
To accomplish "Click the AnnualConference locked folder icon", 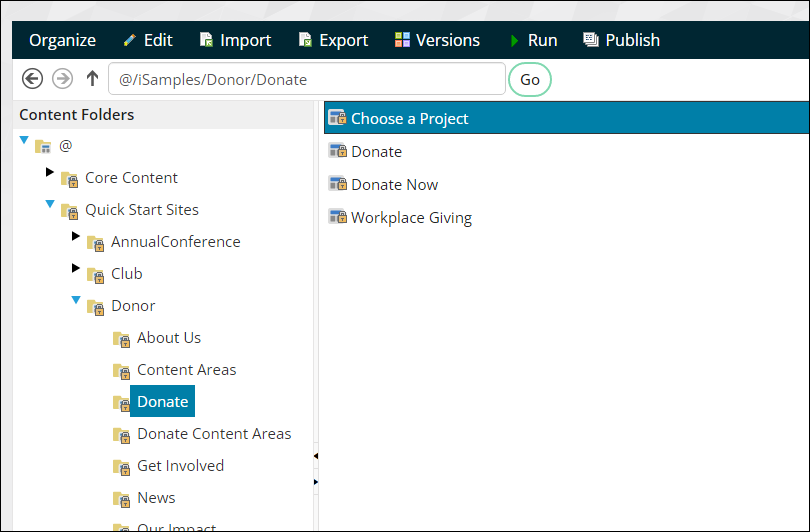I will point(96,243).
